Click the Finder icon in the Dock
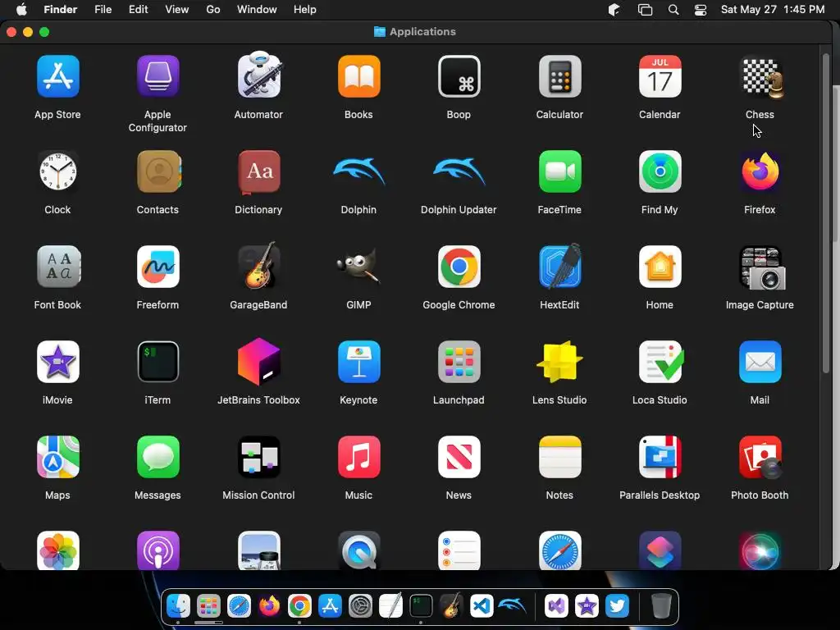Viewport: 840px width, 630px height. tap(178, 606)
